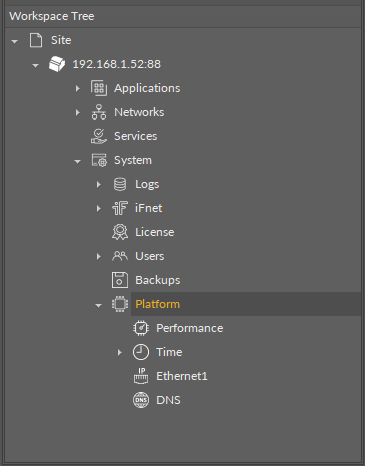Select the 192.168.1.52:88 device node
The image size is (365, 466).
pyautogui.click(x=116, y=64)
